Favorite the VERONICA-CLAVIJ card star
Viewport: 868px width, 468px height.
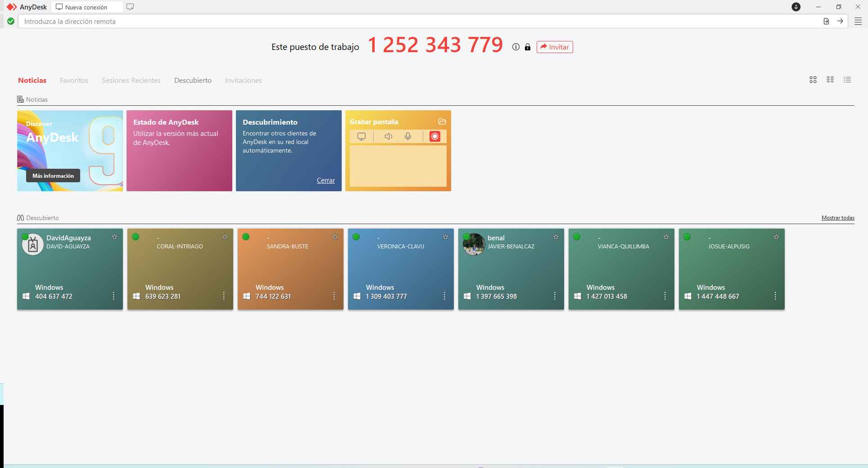pos(445,237)
